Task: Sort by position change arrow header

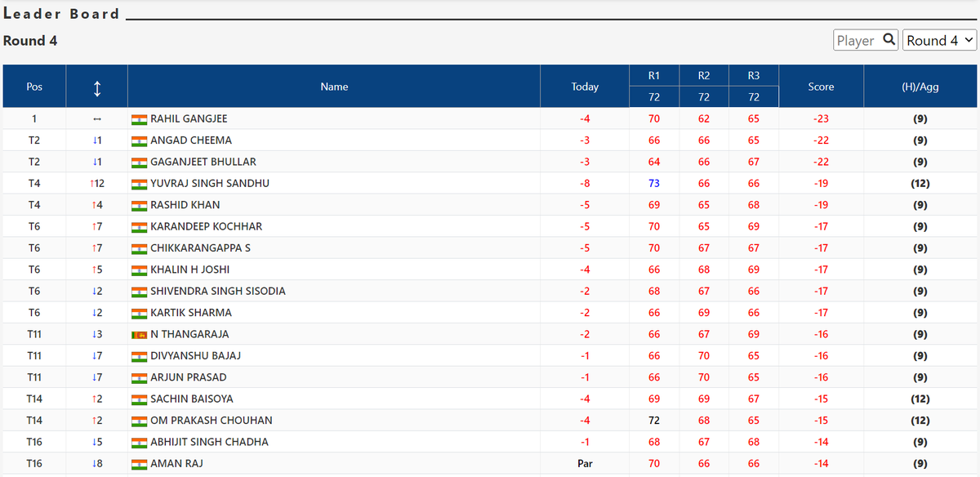Action: click(97, 87)
